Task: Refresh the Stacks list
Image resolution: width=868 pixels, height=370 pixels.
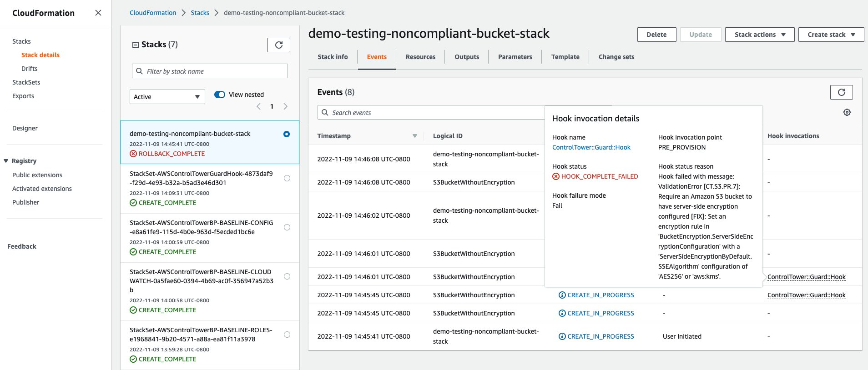Action: pos(279,45)
